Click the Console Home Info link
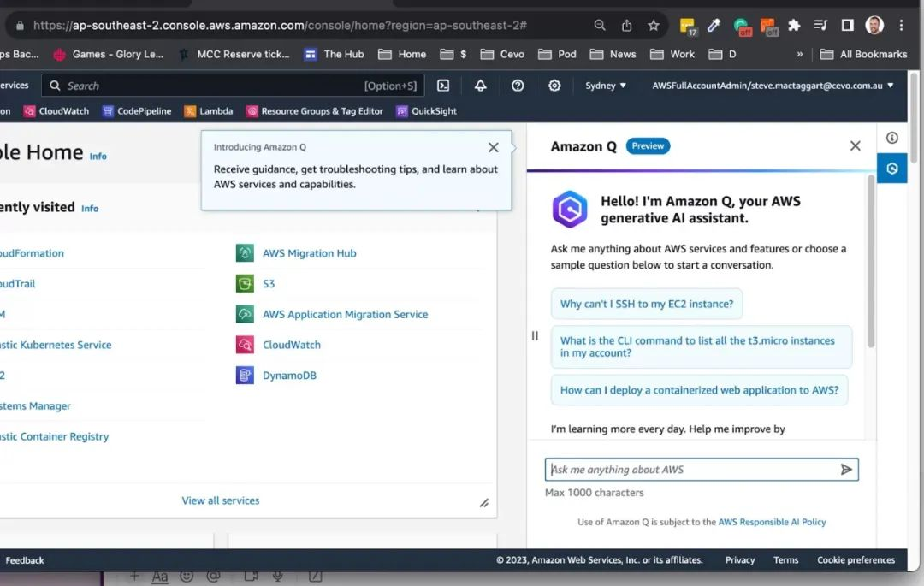924x586 pixels. [98, 156]
